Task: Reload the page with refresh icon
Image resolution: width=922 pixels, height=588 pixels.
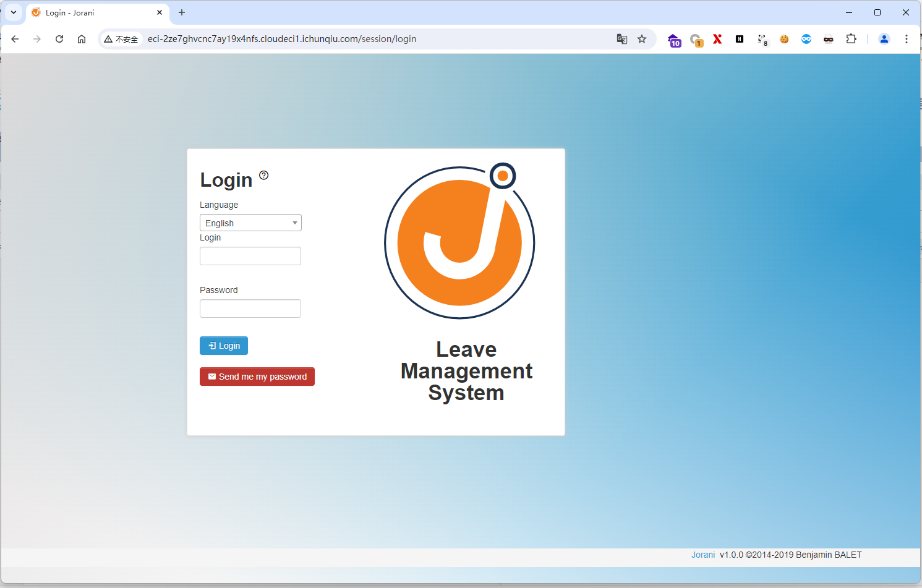Action: pyautogui.click(x=59, y=39)
